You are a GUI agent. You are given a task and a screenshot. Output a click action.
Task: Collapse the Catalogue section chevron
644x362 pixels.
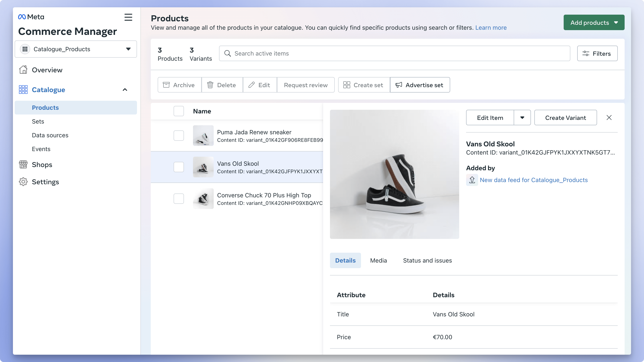[x=125, y=90]
